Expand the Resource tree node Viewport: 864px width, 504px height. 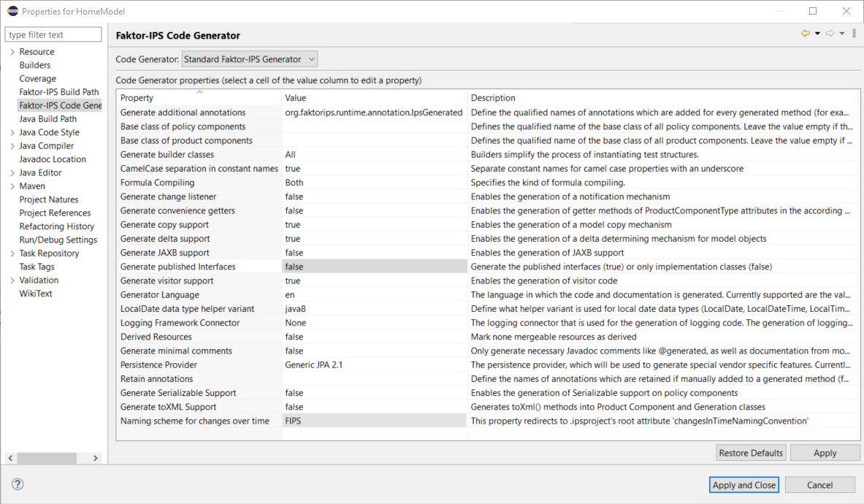click(12, 52)
